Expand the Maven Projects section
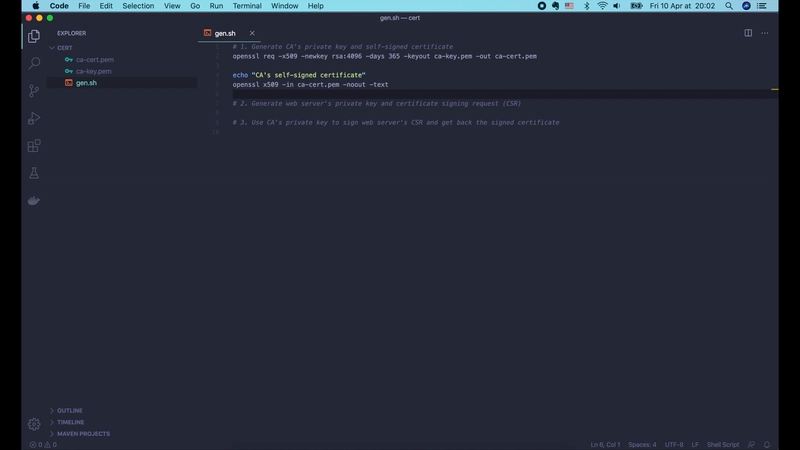 pos(83,433)
